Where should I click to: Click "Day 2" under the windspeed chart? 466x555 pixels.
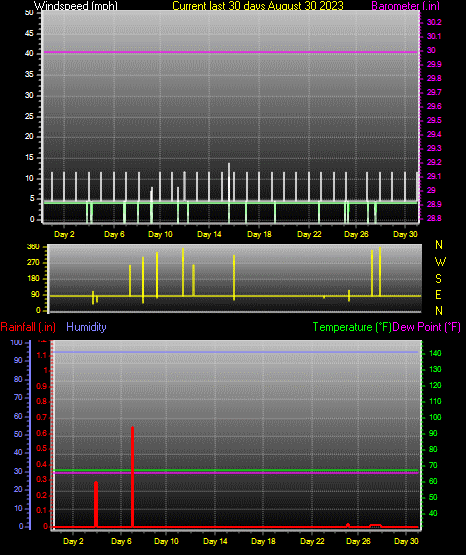click(x=64, y=234)
